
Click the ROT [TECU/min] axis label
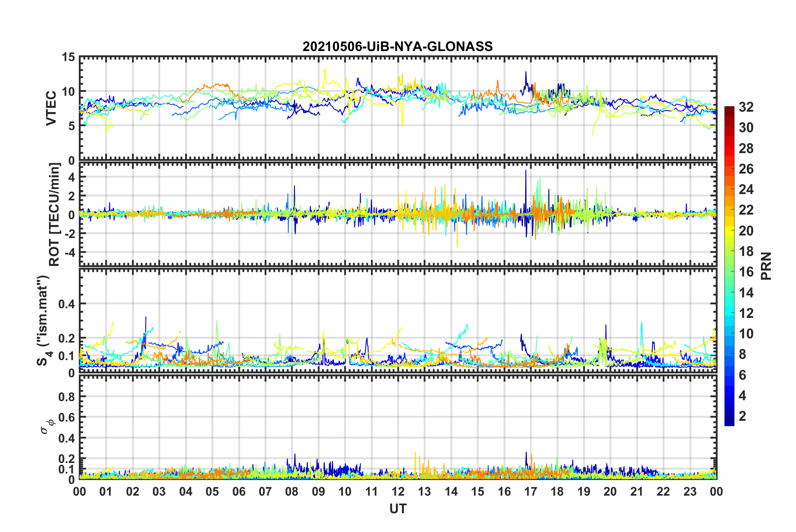pyautogui.click(x=54, y=215)
